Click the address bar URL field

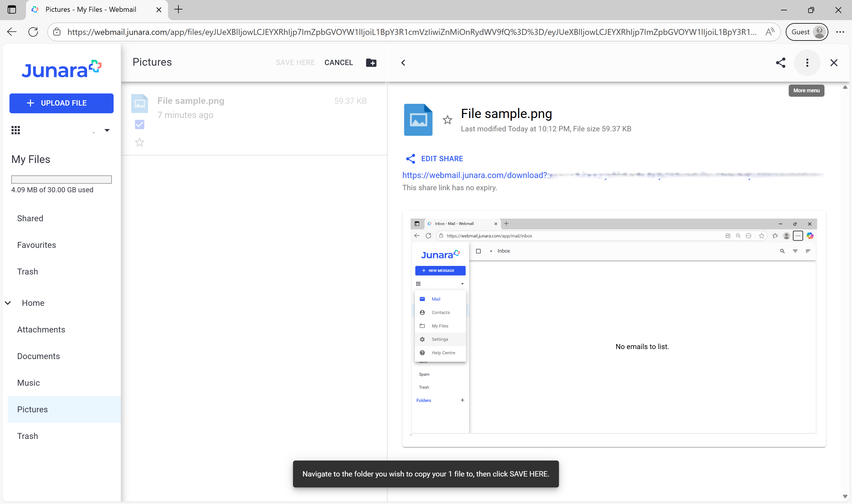click(412, 32)
